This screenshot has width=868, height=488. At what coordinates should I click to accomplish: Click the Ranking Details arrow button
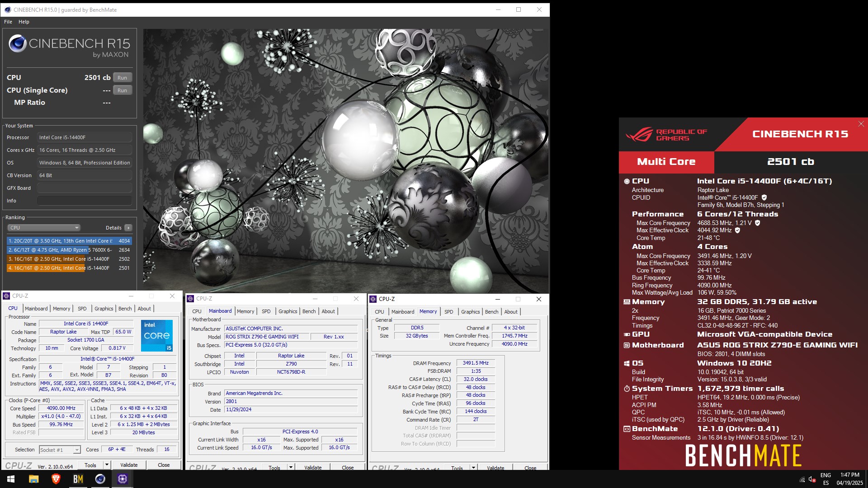128,228
